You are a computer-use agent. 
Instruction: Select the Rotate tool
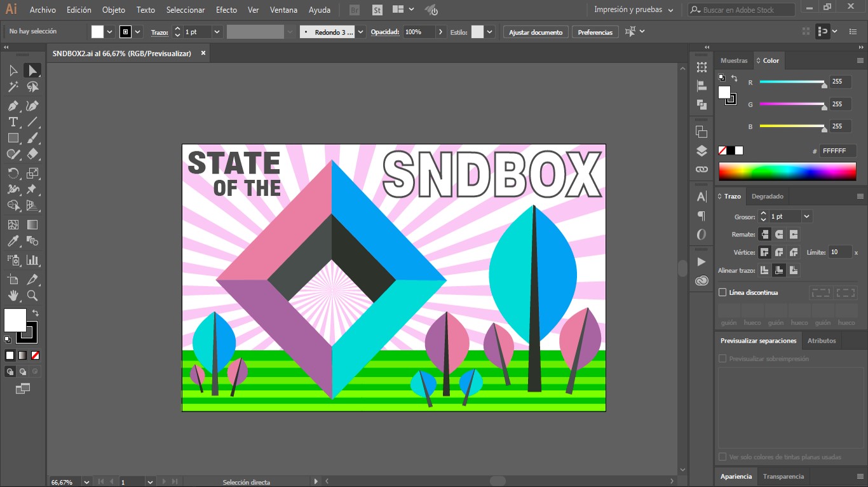click(x=13, y=173)
